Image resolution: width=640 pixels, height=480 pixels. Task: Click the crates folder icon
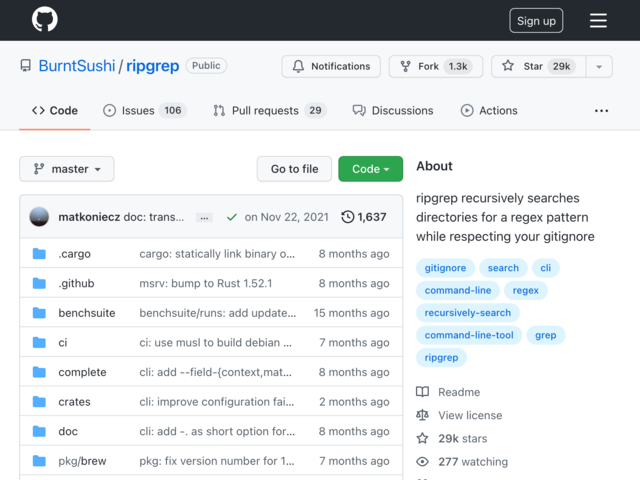[x=39, y=401]
